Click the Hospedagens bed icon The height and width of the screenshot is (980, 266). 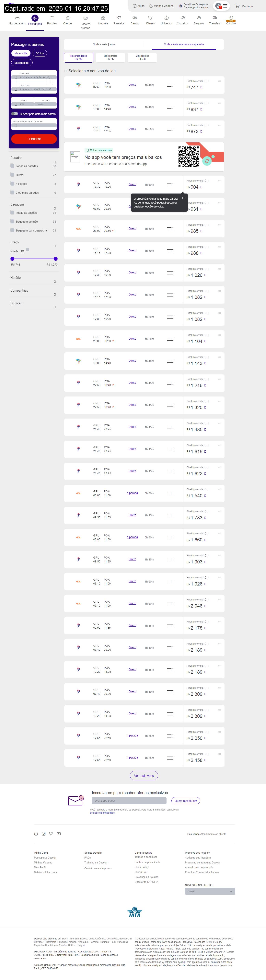(17, 18)
